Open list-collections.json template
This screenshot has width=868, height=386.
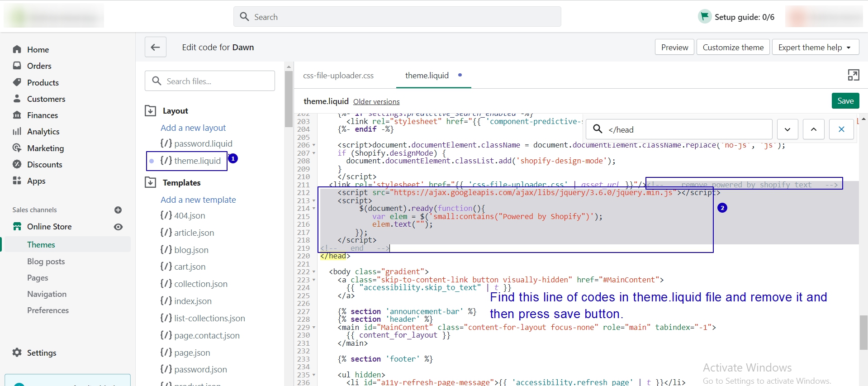203,318
